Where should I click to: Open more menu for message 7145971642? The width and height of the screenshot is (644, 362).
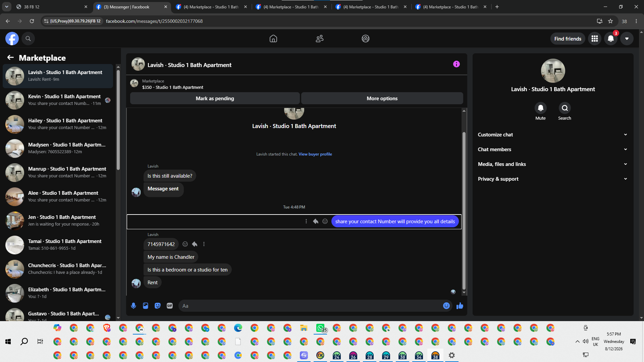click(x=204, y=244)
